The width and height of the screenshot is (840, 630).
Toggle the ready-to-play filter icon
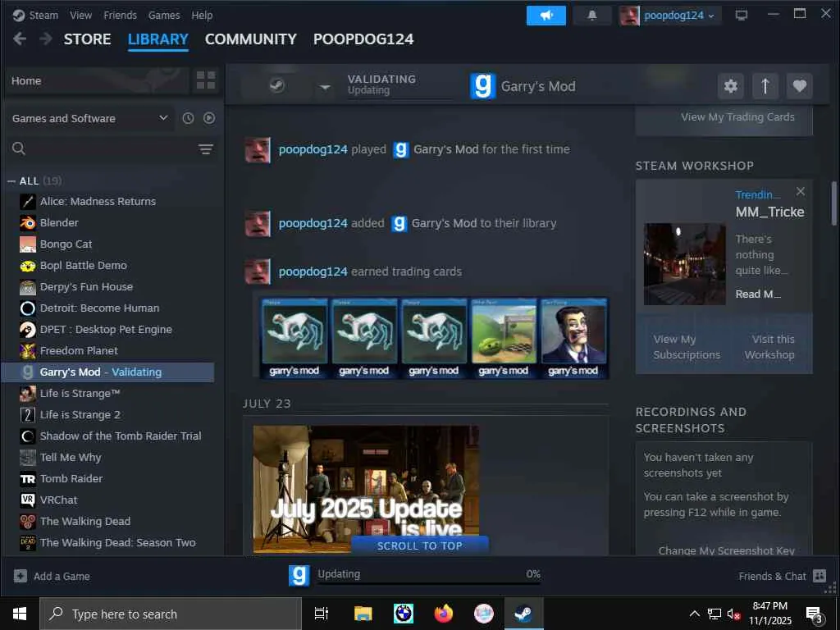pyautogui.click(x=209, y=118)
